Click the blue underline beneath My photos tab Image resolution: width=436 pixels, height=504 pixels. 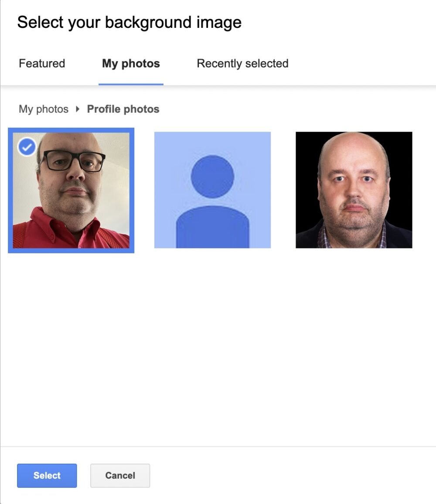click(x=131, y=84)
